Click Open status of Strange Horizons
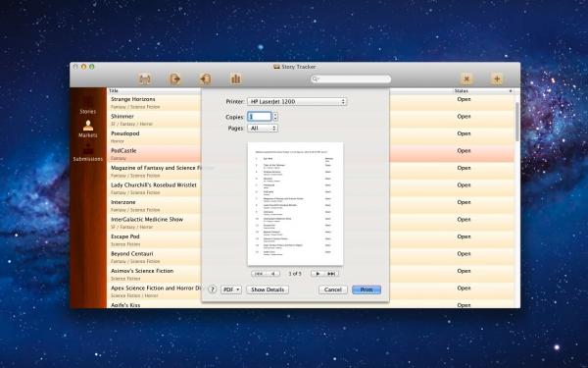Viewport: 588px width, 368px height. point(464,99)
